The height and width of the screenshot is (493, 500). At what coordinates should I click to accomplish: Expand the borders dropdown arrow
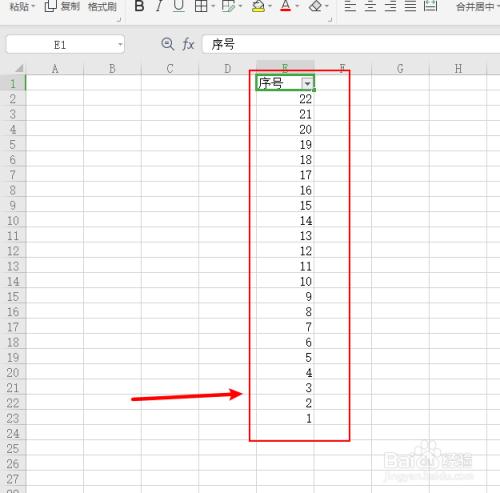click(213, 6)
